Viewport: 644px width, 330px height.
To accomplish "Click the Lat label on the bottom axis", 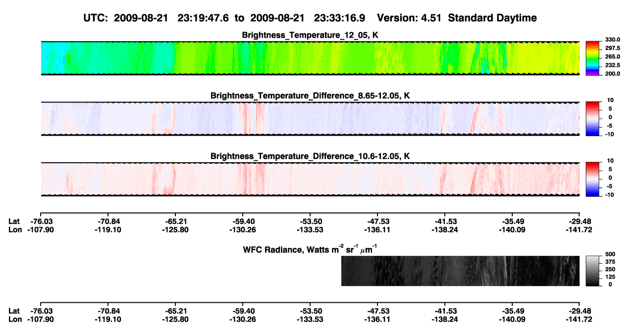I will pos(14,311).
